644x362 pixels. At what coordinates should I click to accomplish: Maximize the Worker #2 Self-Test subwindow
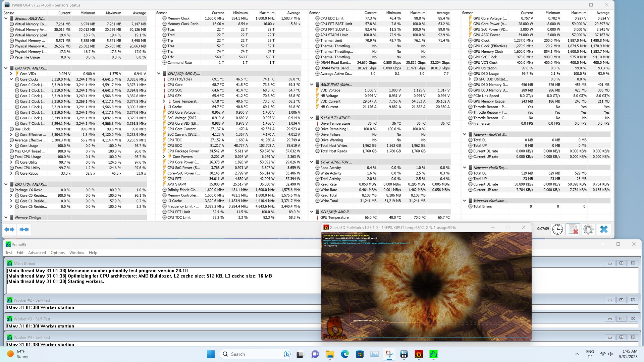click(x=621, y=300)
